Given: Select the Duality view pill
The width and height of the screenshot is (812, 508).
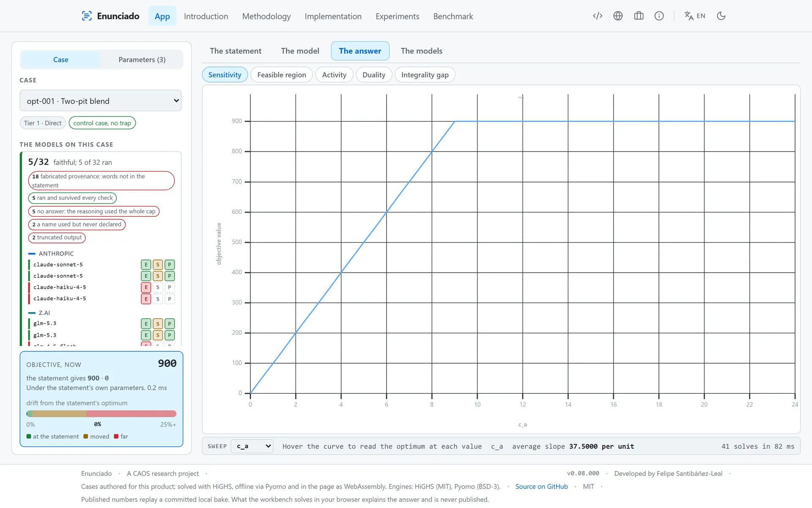Looking at the screenshot, I should click(x=374, y=75).
